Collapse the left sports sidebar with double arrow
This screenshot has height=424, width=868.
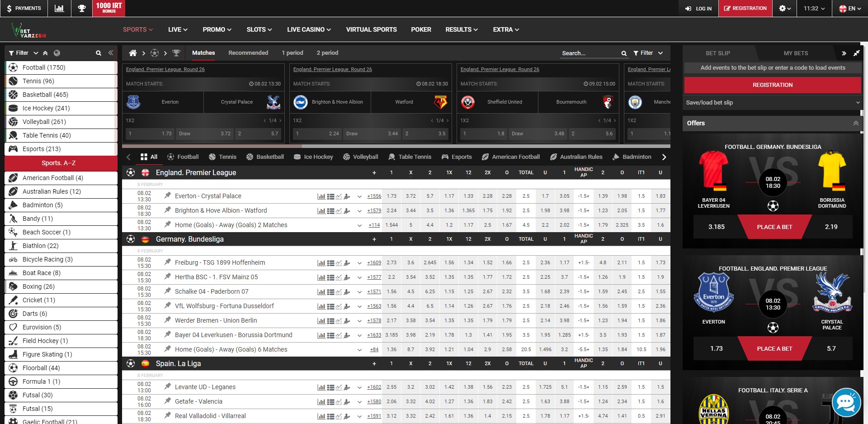click(111, 53)
